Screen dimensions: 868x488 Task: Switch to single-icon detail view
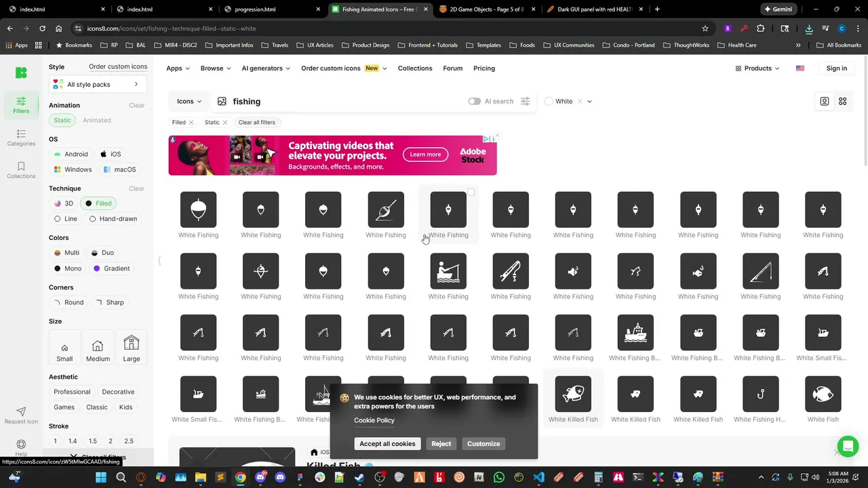(825, 101)
